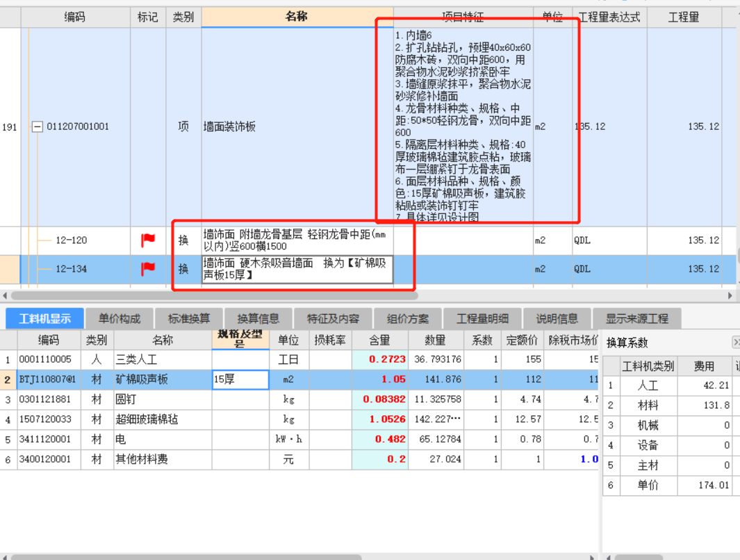The width and height of the screenshot is (740, 560).
Task: Open the 工料机显示 tab
Action: pyautogui.click(x=44, y=319)
